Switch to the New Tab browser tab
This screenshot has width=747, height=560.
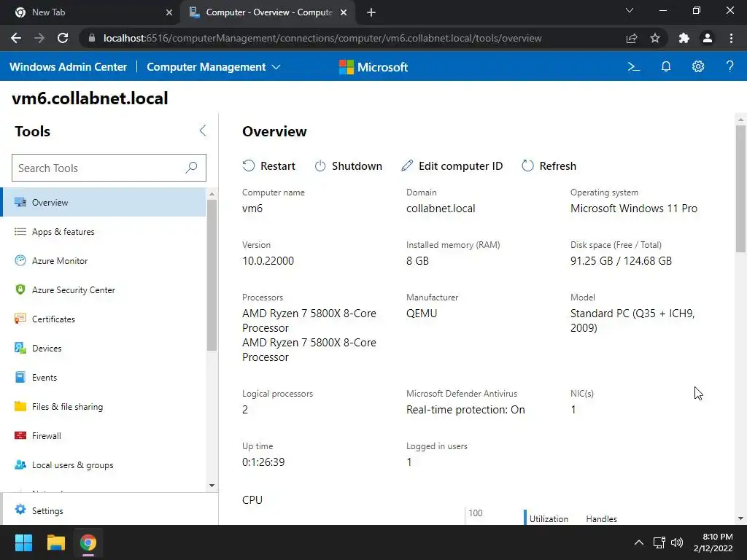coord(90,12)
